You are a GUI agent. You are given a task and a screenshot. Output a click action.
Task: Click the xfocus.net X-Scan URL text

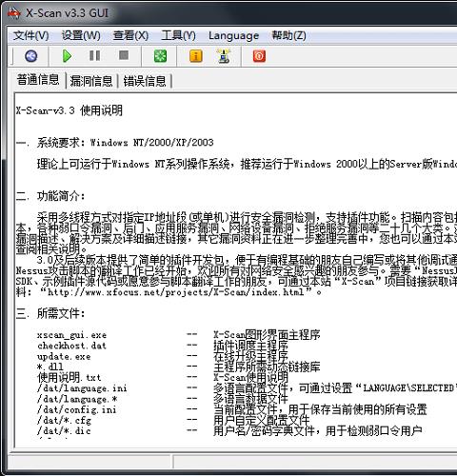[176, 292]
